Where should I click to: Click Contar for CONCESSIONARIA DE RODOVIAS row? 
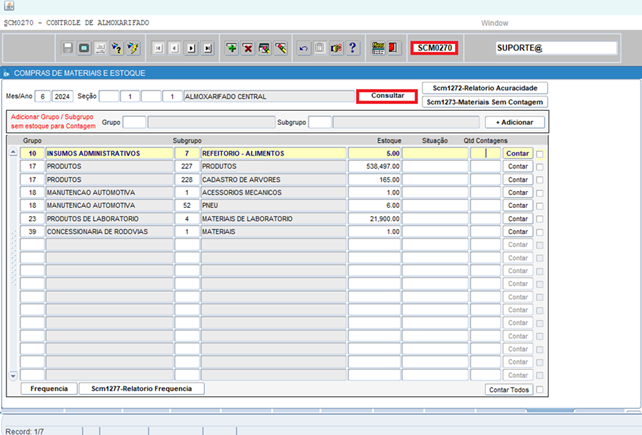518,232
